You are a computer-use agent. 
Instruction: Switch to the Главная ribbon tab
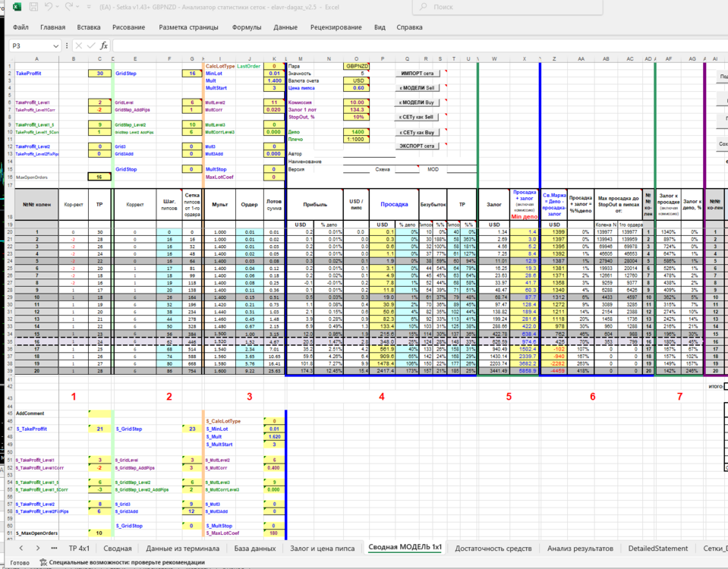tap(52, 27)
